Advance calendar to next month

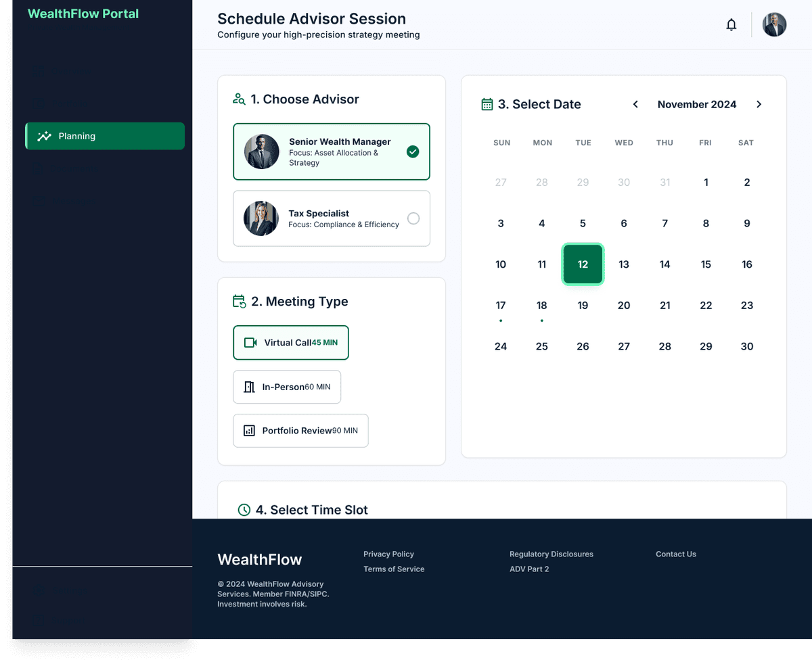(x=759, y=104)
